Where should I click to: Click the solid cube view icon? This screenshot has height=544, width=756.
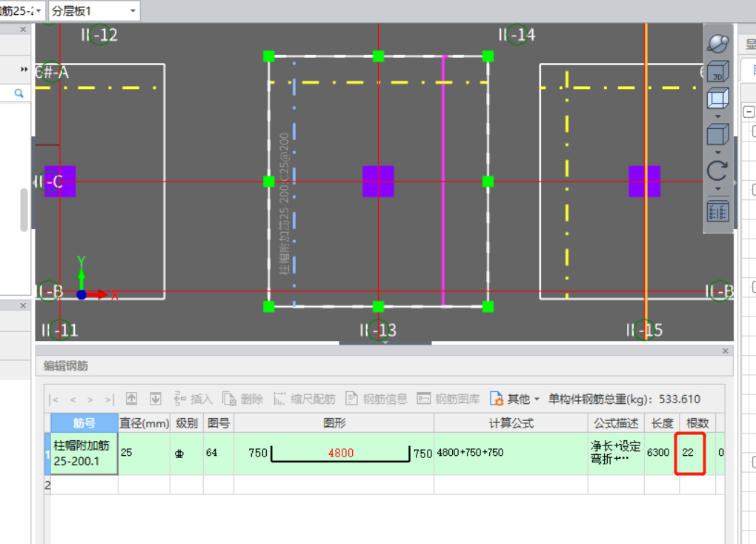tap(717, 135)
